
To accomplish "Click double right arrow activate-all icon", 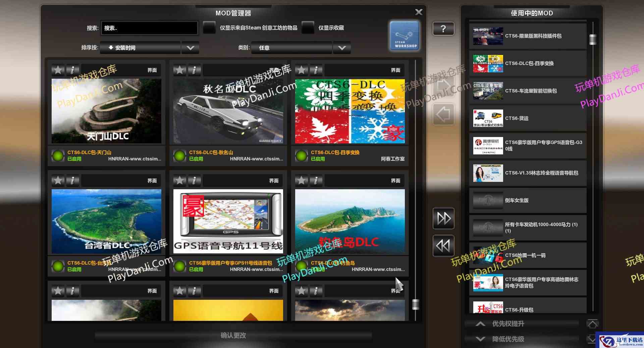I will click(x=443, y=218).
